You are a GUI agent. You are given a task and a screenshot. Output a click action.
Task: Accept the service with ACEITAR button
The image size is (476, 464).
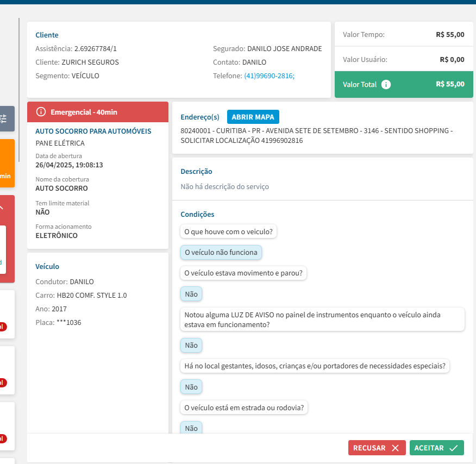(x=436, y=448)
